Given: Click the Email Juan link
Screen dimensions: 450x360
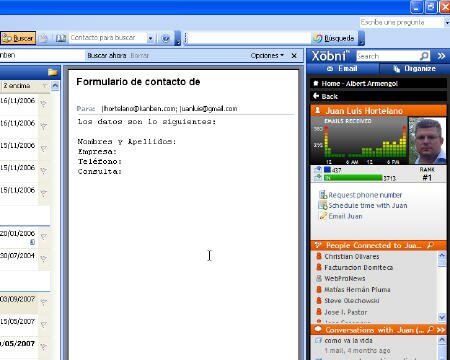Looking at the screenshot, I should (x=345, y=216).
